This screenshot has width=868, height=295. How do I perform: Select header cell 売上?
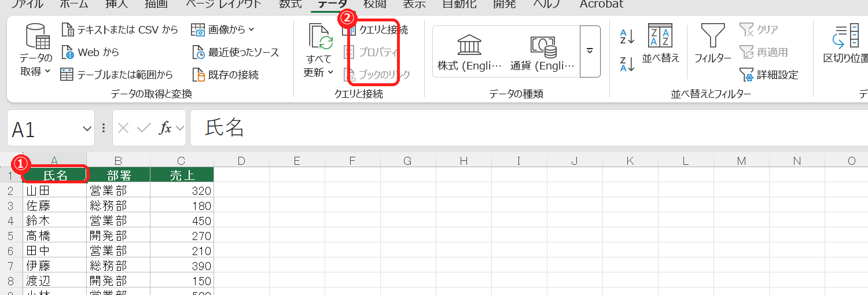click(x=182, y=175)
